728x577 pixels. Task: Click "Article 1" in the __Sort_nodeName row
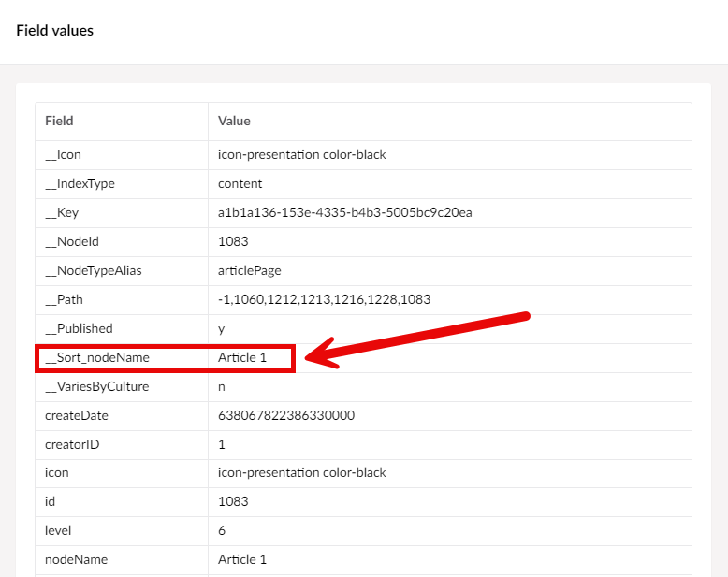pyautogui.click(x=242, y=357)
